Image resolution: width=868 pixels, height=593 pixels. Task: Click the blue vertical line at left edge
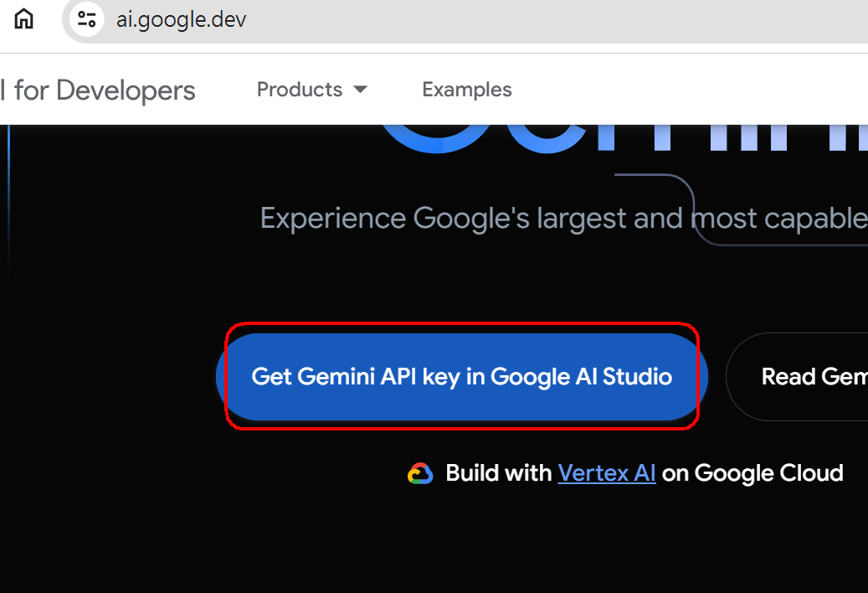[9, 199]
